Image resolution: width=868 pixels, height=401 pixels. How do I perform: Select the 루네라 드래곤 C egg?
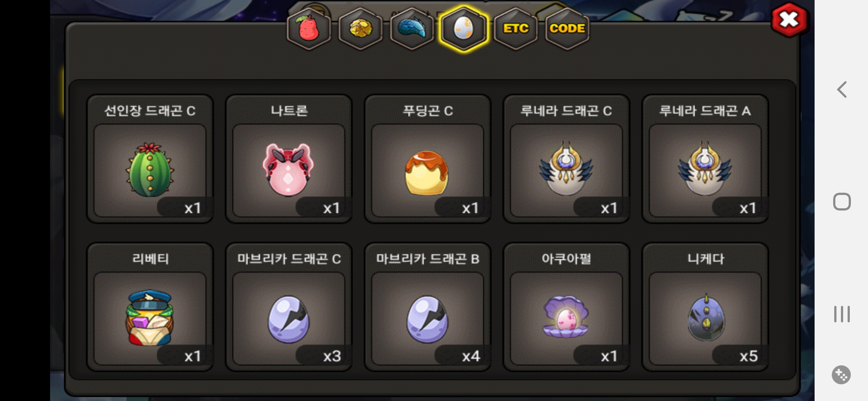pos(566,159)
